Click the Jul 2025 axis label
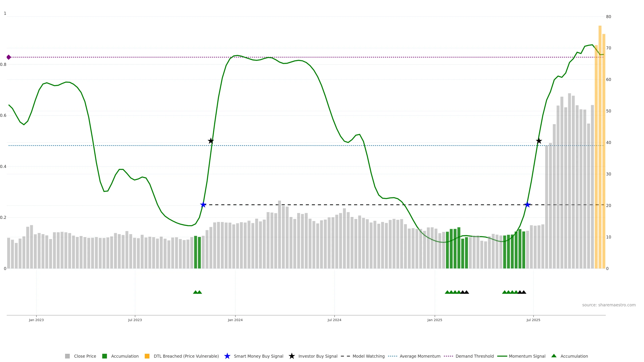 click(x=533, y=320)
